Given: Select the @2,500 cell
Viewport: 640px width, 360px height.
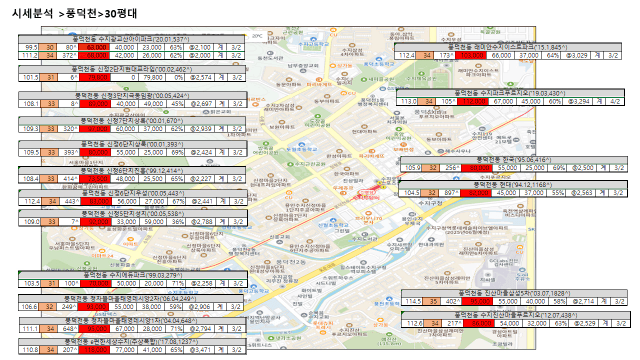Looking at the screenshot, I should pyautogui.click(x=582, y=168).
